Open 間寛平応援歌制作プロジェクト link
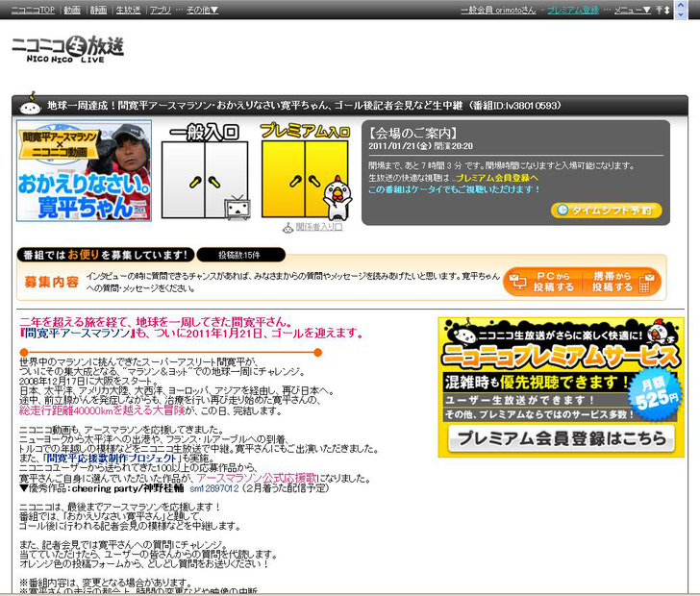Image resolution: width=700 pixels, height=596 pixels. (x=112, y=459)
